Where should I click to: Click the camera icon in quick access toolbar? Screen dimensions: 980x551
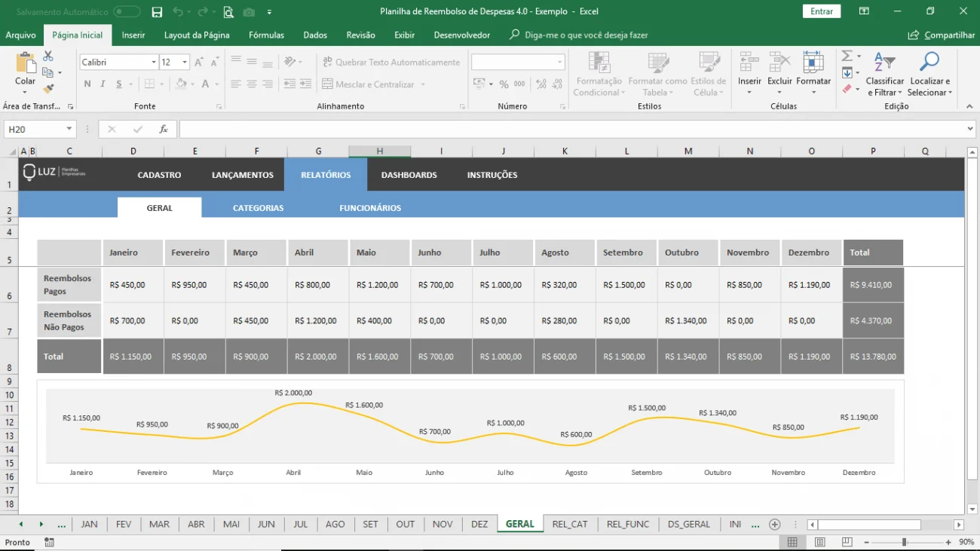[x=249, y=12]
